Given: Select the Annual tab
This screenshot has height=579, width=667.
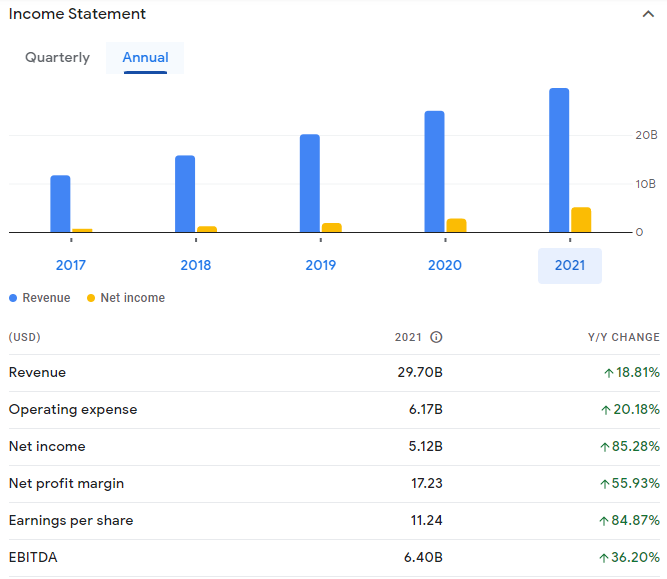Looking at the screenshot, I should point(145,57).
